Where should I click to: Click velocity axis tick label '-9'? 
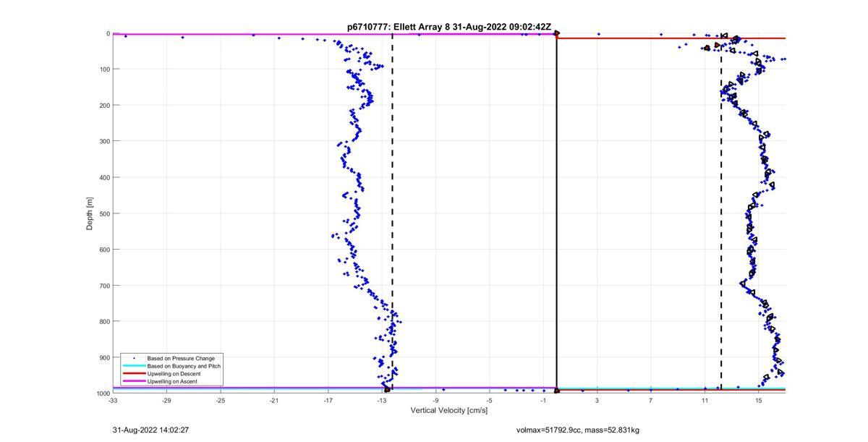tap(435, 400)
